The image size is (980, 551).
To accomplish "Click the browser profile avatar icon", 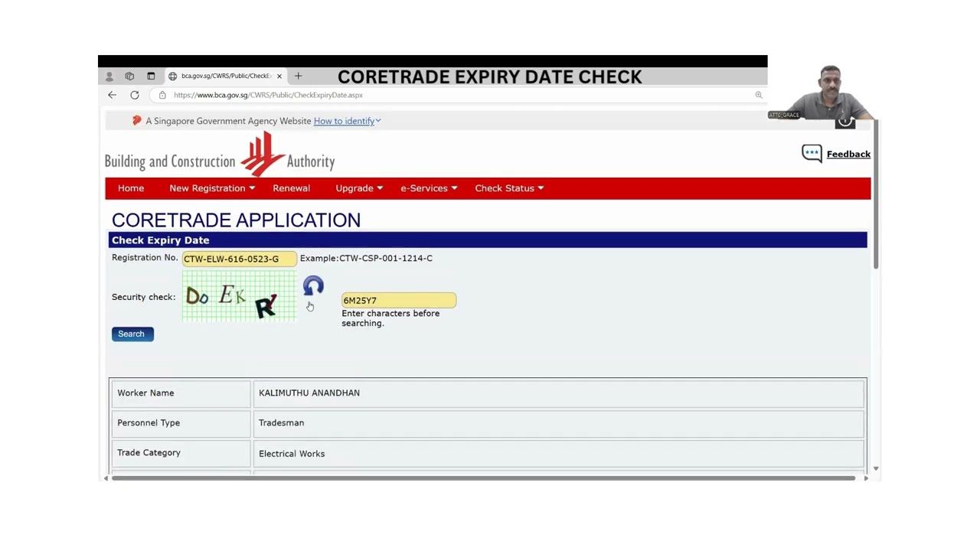I will [109, 76].
